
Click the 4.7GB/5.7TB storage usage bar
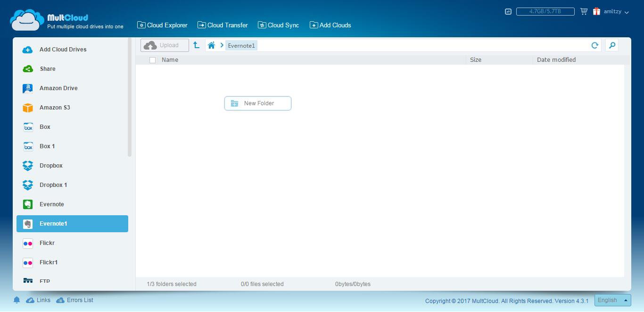(x=545, y=11)
